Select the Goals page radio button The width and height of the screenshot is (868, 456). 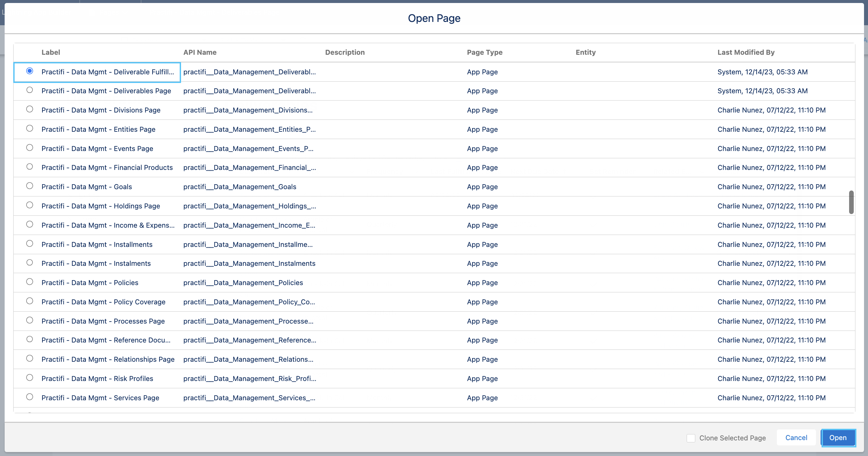tap(30, 186)
